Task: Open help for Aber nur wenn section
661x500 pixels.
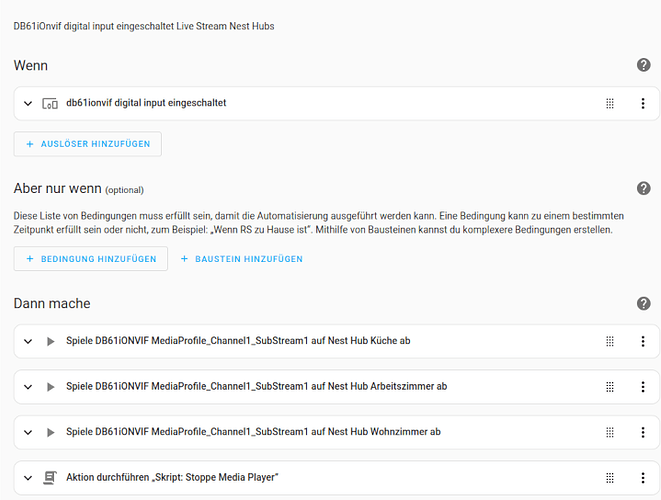Action: [x=643, y=188]
